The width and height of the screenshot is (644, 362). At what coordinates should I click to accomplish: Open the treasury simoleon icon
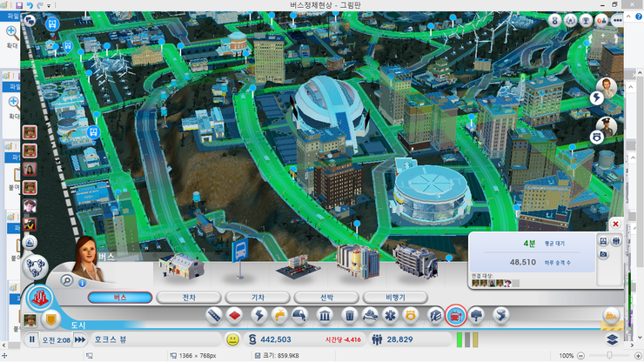coord(252,339)
